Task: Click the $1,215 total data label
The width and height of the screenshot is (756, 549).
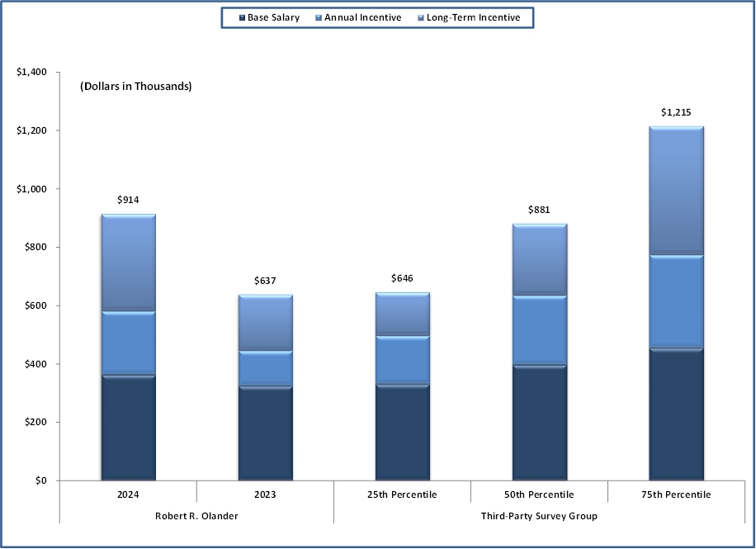Action: (x=676, y=112)
